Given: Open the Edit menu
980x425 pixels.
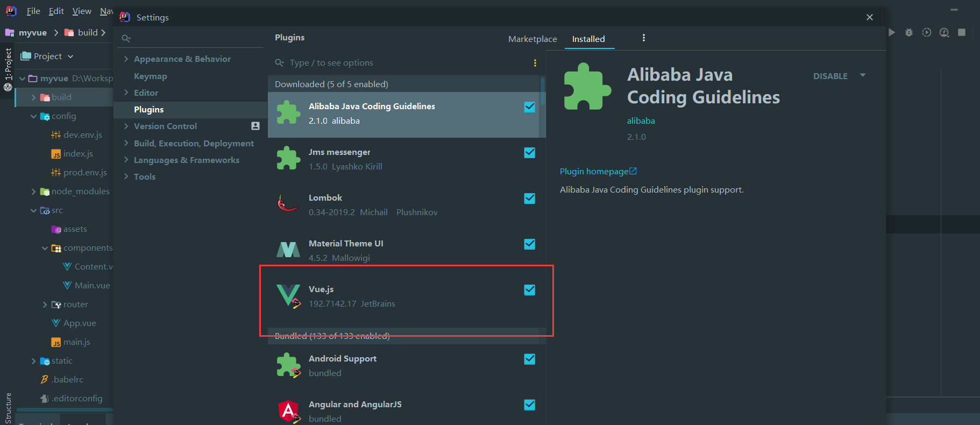Looking at the screenshot, I should pos(56,11).
